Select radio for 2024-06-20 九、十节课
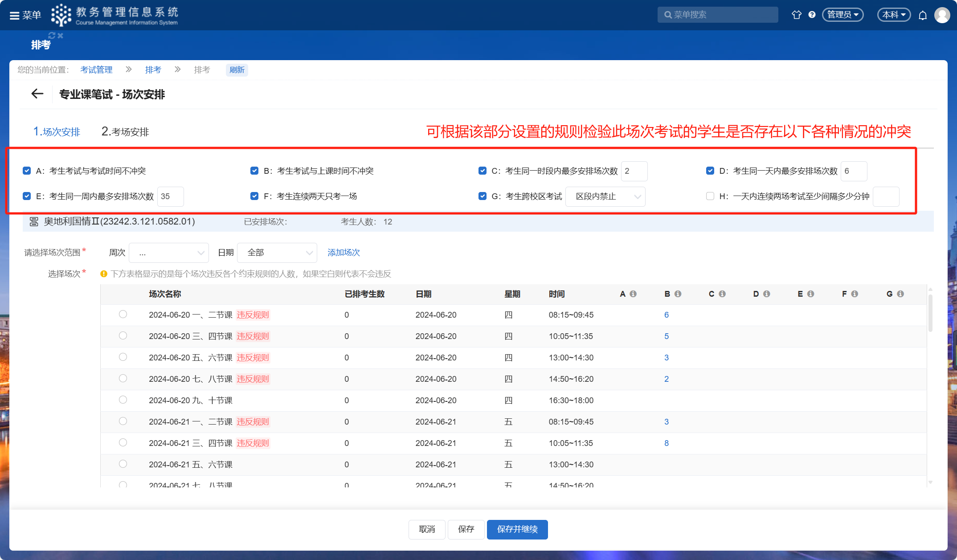The width and height of the screenshot is (957, 560). point(123,400)
